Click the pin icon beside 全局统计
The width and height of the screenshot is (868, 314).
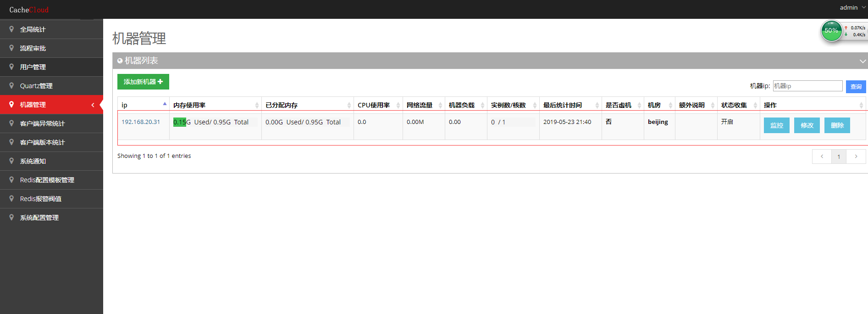point(11,29)
